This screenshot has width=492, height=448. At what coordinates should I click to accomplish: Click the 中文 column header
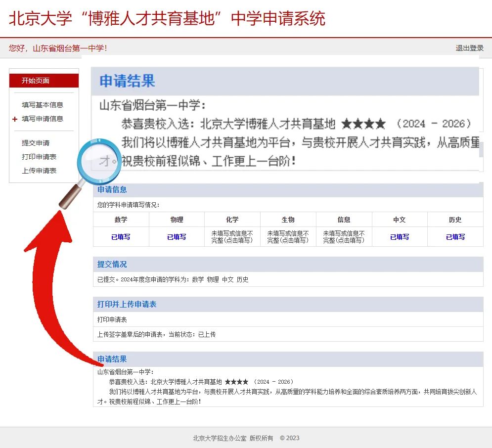pos(400,220)
